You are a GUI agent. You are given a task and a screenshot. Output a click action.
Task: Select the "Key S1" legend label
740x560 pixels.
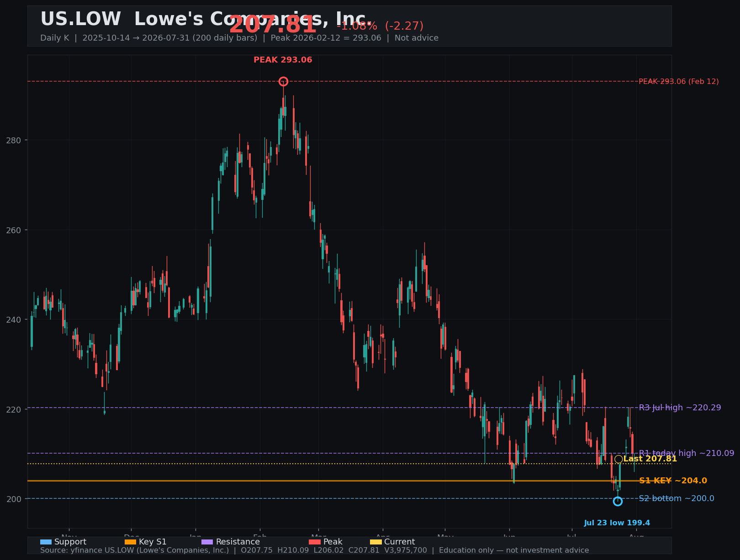pos(153,542)
